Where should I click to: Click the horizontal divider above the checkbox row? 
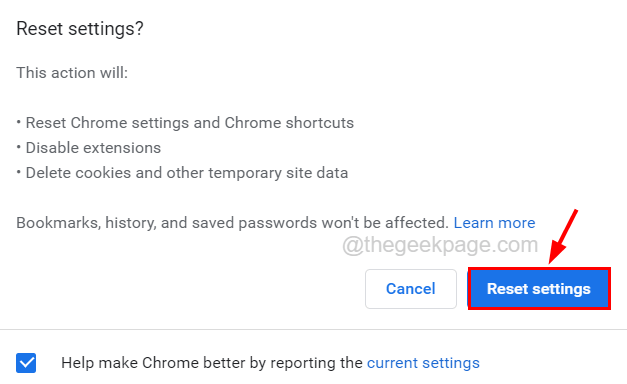click(x=314, y=330)
